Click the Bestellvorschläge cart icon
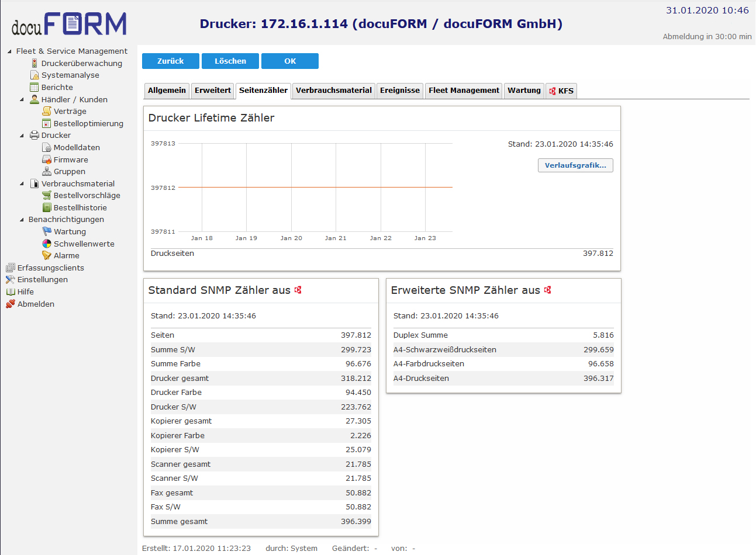Viewport: 756px width, 555px height. point(47,195)
